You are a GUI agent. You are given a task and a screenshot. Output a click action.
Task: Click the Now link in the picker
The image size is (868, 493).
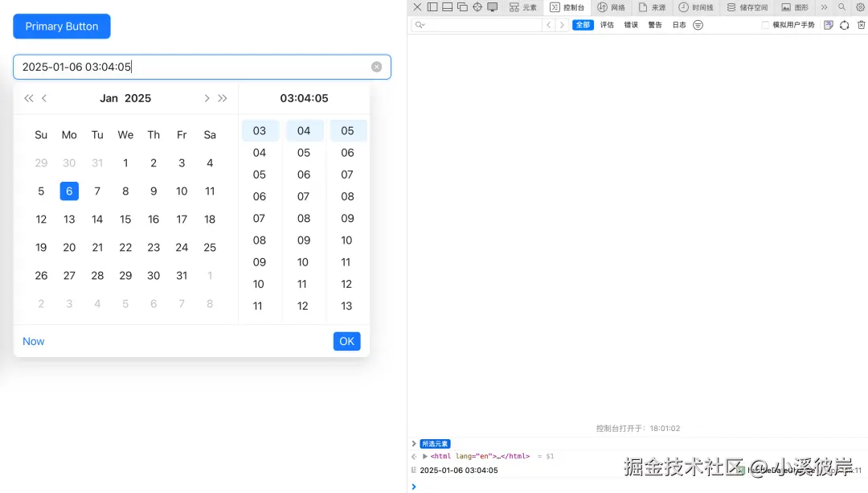click(33, 341)
